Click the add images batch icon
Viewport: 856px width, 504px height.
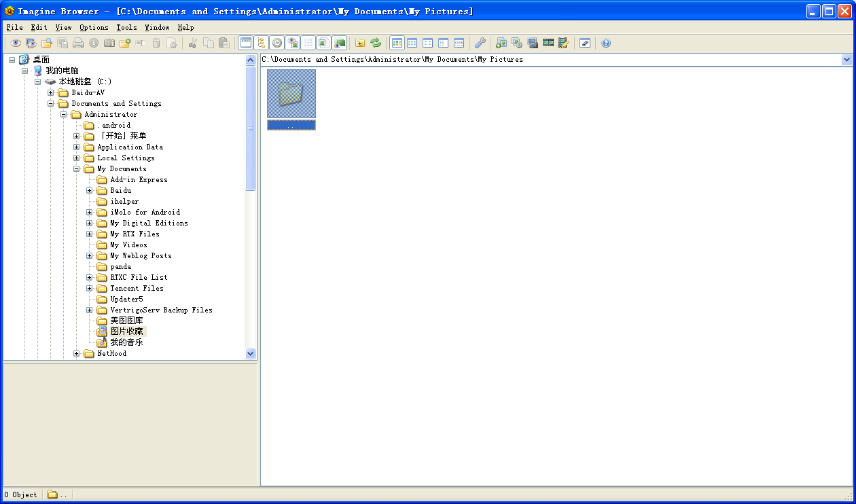click(501, 43)
